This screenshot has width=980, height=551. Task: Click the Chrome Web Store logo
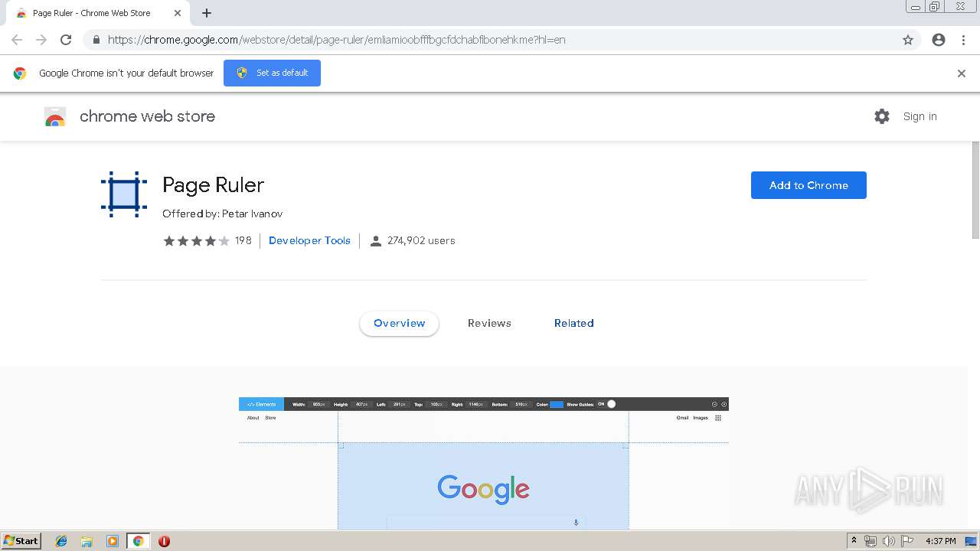pos(55,116)
